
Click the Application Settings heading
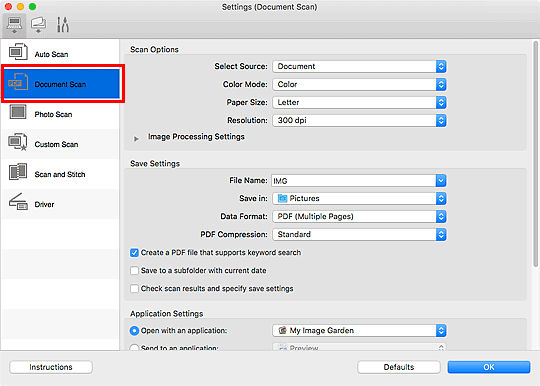tap(167, 314)
